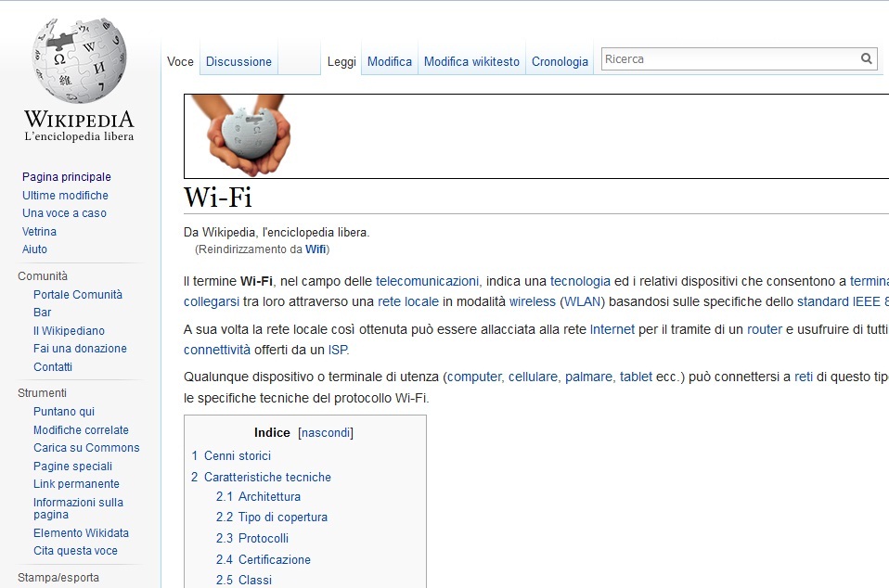Open the cellulare link
Image resolution: width=889 pixels, height=588 pixels.
(533, 377)
